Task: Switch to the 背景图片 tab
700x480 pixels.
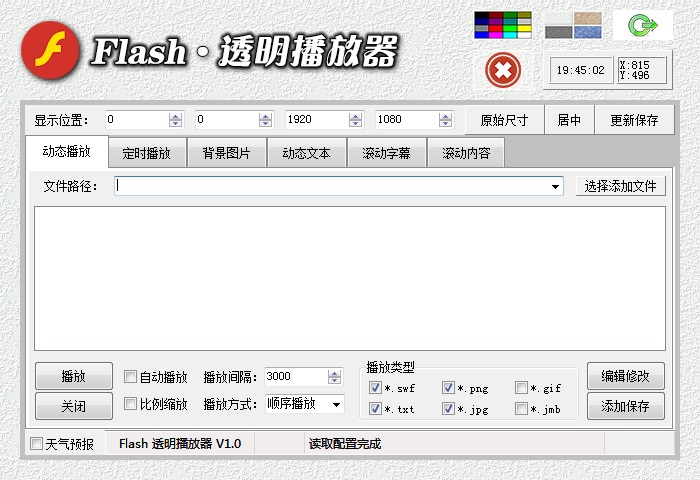Action: (x=227, y=153)
